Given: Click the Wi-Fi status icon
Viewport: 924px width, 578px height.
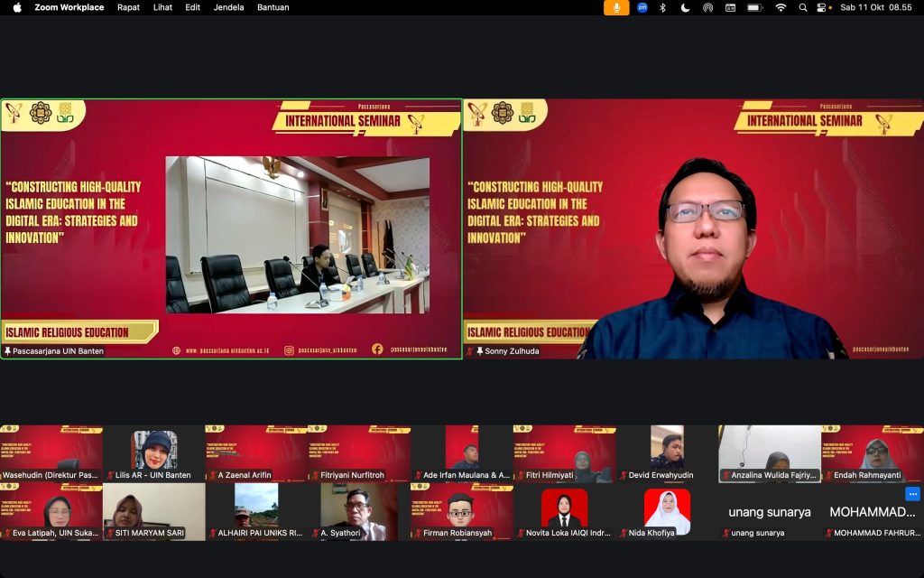Looking at the screenshot, I should 781,7.
